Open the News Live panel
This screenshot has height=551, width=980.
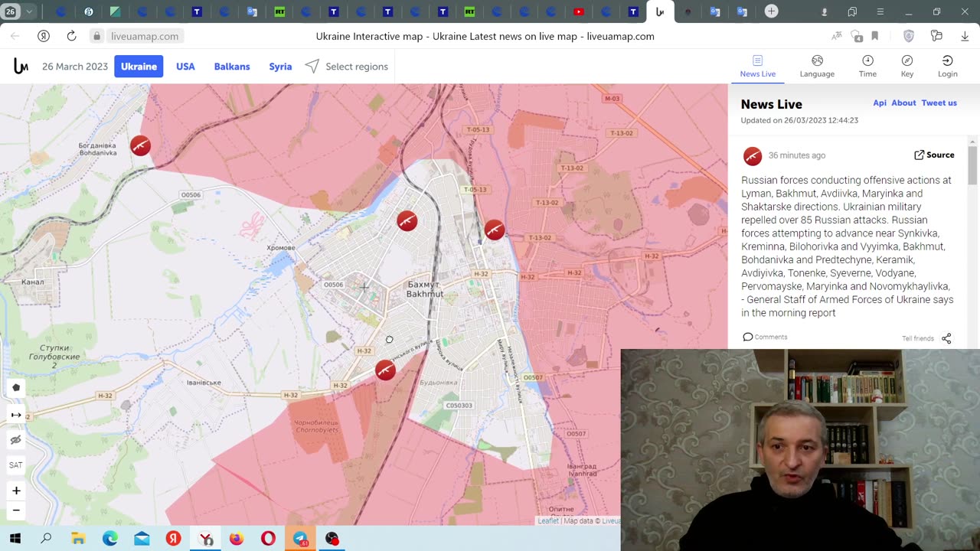(757, 67)
